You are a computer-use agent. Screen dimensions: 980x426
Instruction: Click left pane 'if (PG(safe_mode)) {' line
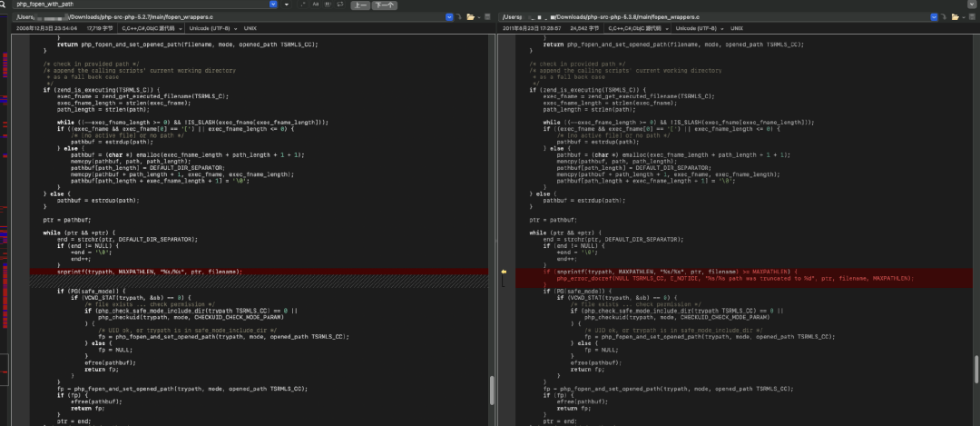coord(92,292)
